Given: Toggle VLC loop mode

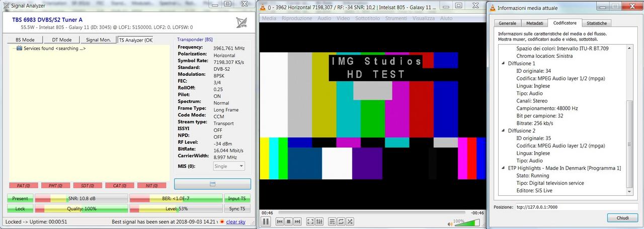Looking at the screenshot, I should click(341, 221).
